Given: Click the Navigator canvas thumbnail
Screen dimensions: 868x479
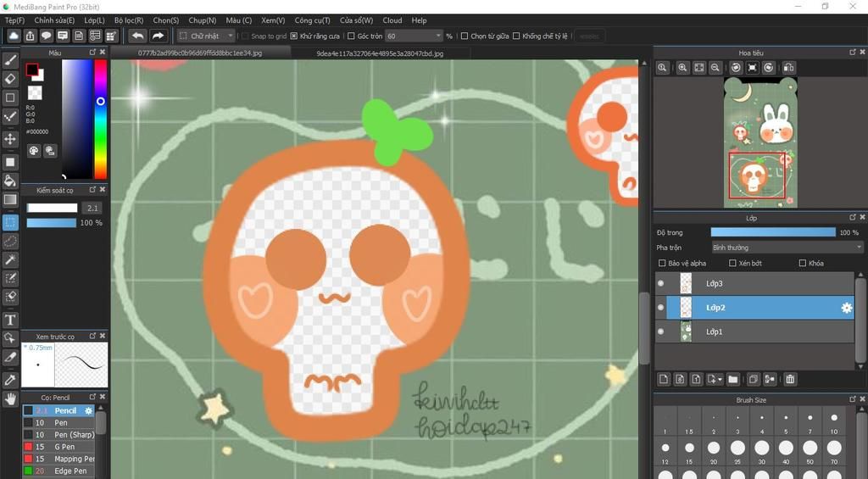Looking at the screenshot, I should coord(760,142).
